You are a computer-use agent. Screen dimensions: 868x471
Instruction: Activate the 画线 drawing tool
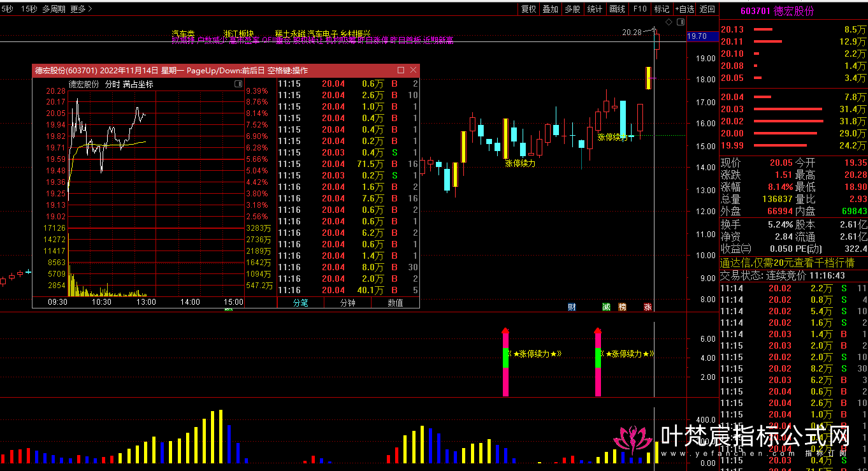point(617,9)
